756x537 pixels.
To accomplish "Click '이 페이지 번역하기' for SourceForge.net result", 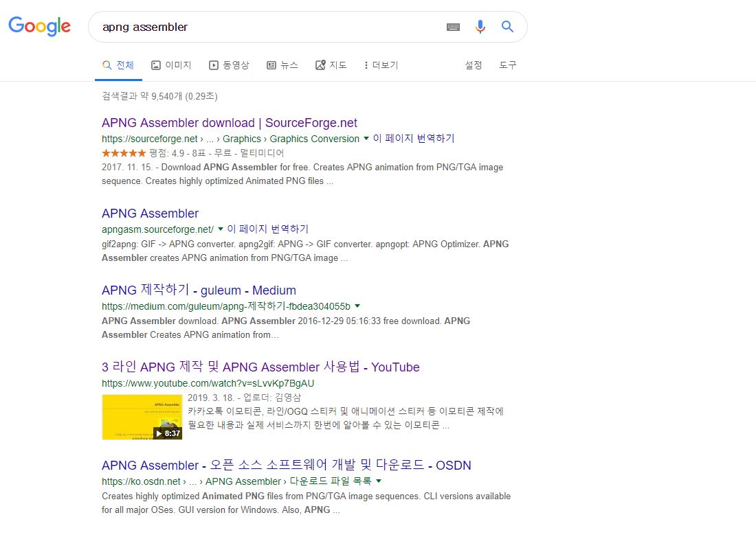I will click(x=414, y=139).
